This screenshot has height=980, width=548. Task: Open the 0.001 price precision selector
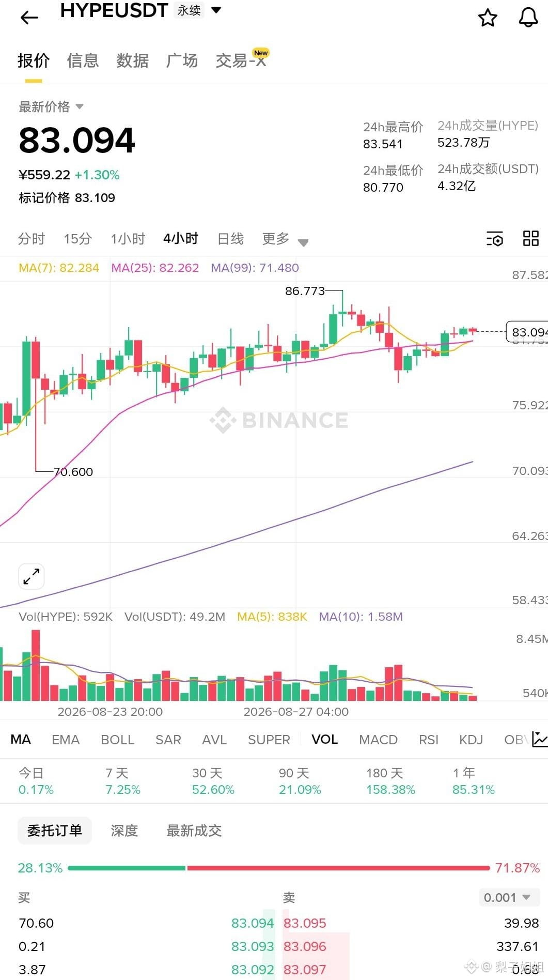point(509,897)
